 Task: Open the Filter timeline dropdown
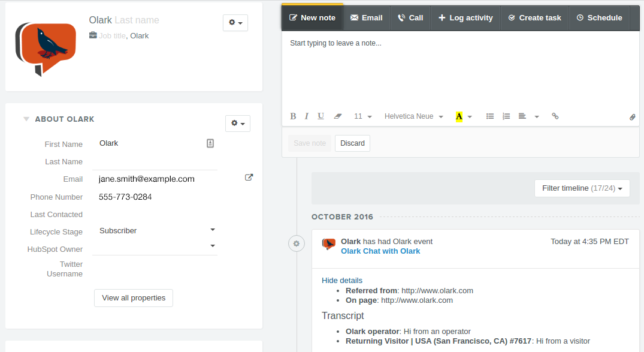(x=581, y=188)
